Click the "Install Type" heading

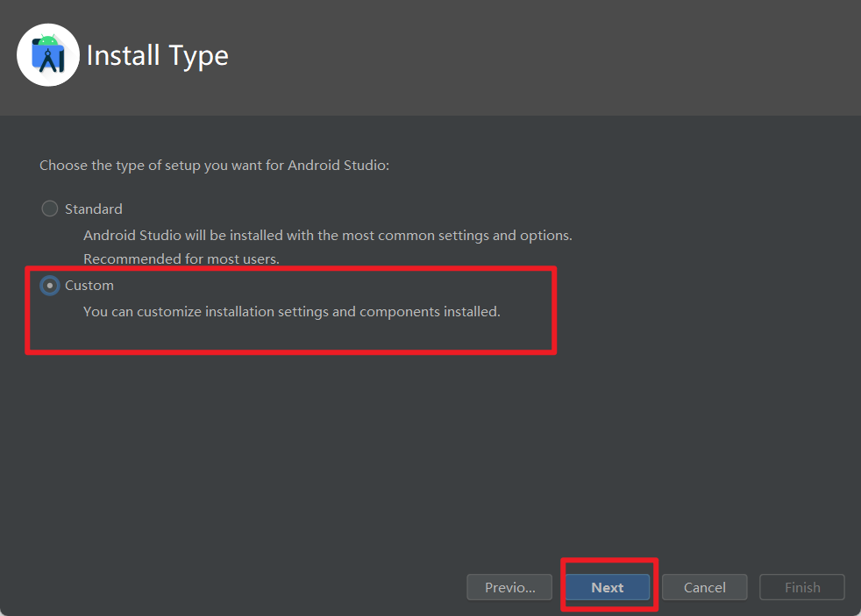click(158, 55)
